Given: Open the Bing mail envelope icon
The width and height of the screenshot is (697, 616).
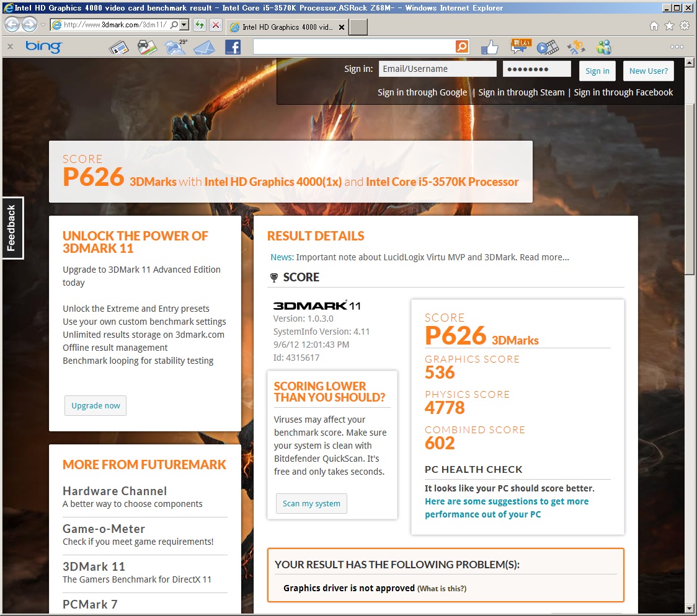Looking at the screenshot, I should [x=204, y=47].
